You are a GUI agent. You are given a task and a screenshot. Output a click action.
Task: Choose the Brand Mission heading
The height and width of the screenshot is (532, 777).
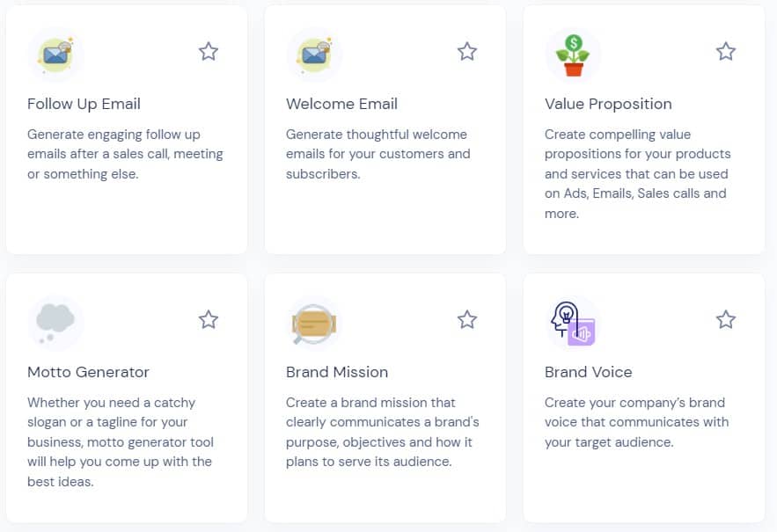(337, 372)
